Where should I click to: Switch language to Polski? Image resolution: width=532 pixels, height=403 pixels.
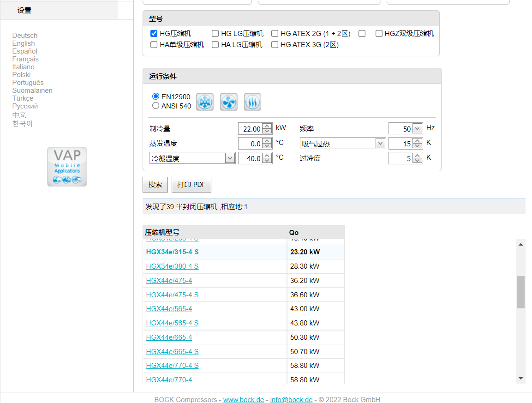click(x=21, y=74)
